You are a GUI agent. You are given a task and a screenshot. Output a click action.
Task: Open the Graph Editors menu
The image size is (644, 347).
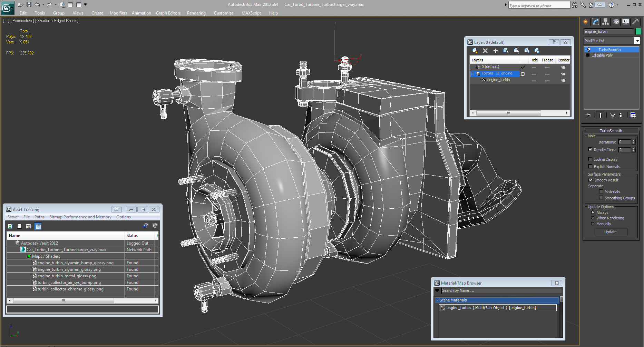click(x=168, y=13)
